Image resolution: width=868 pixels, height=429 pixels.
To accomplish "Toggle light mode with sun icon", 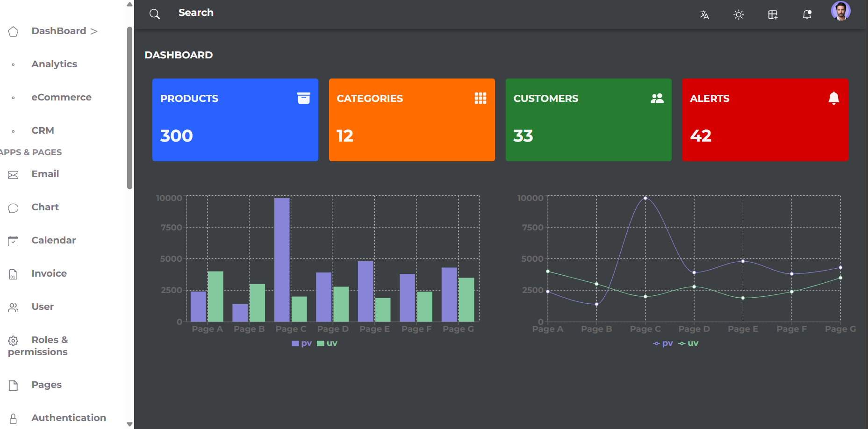I will click(x=739, y=15).
